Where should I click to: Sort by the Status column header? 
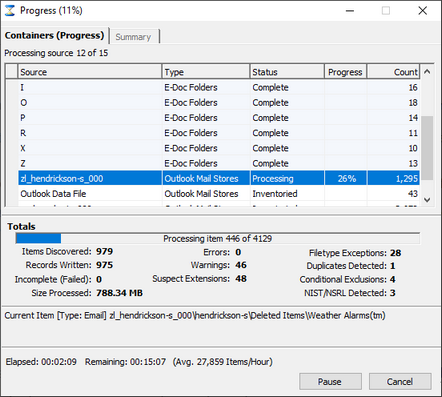287,72
